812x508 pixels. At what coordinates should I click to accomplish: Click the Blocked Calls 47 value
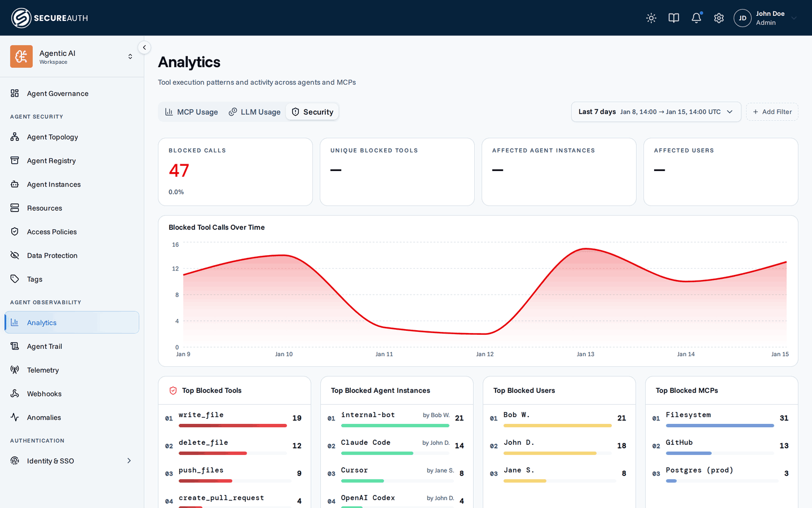[179, 170]
